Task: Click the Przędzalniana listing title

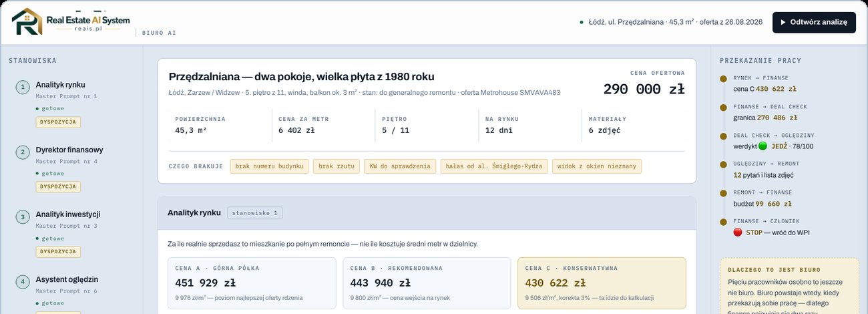Action: 301,76
